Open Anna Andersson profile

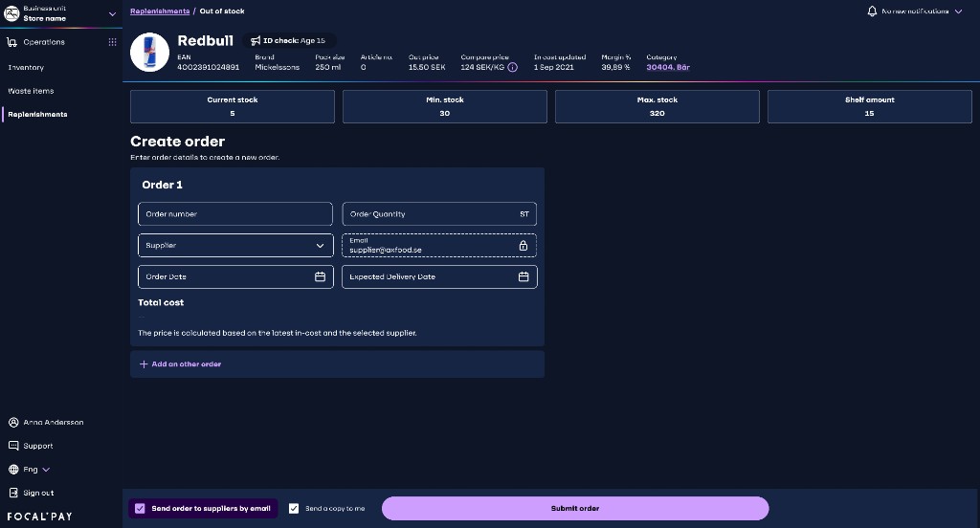click(x=54, y=423)
